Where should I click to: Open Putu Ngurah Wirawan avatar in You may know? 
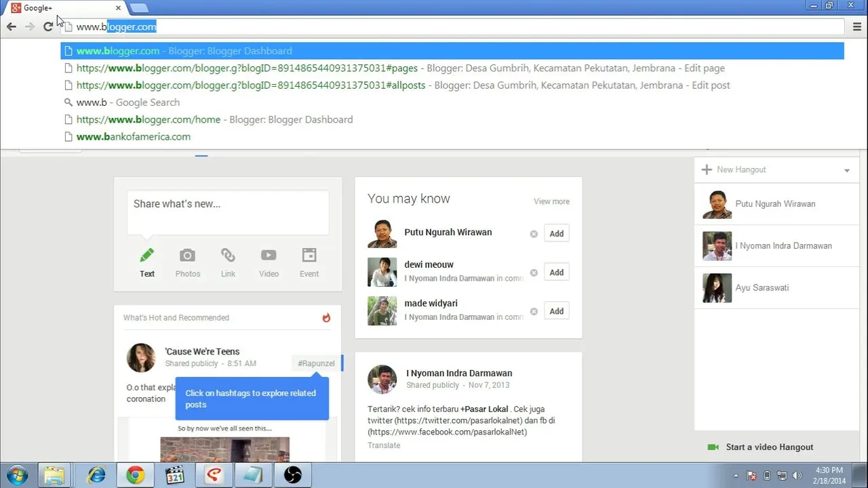(382, 233)
